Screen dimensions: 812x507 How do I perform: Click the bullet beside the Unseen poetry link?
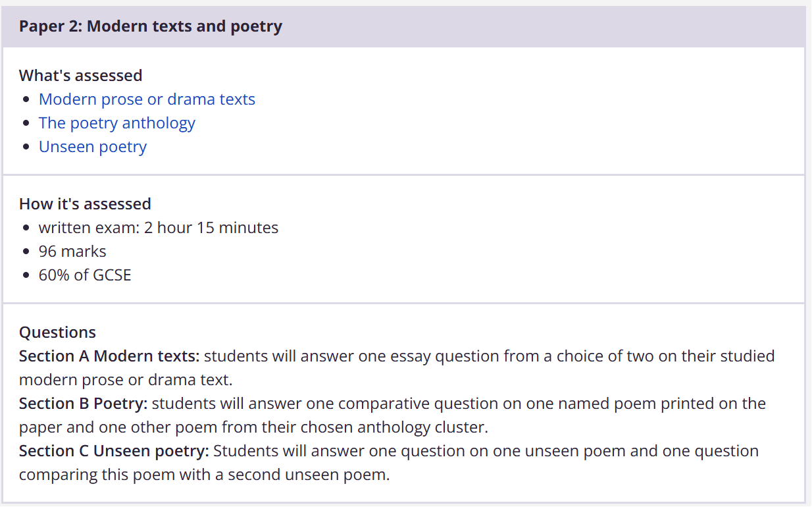[x=26, y=147]
